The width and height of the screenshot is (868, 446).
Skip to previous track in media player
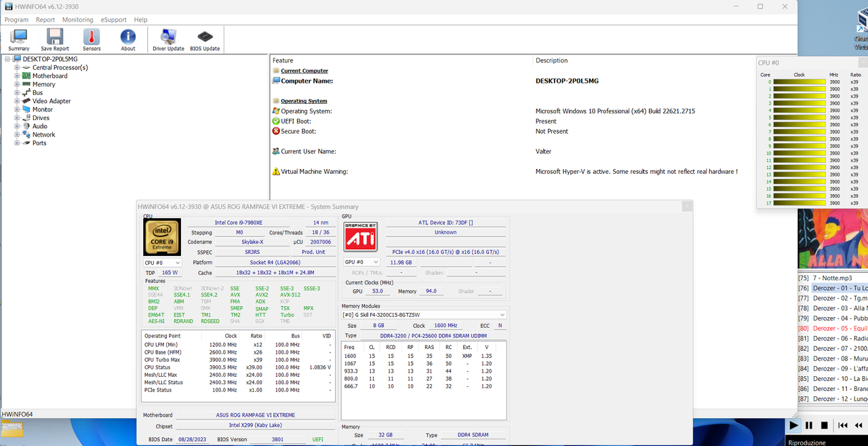(x=843, y=426)
